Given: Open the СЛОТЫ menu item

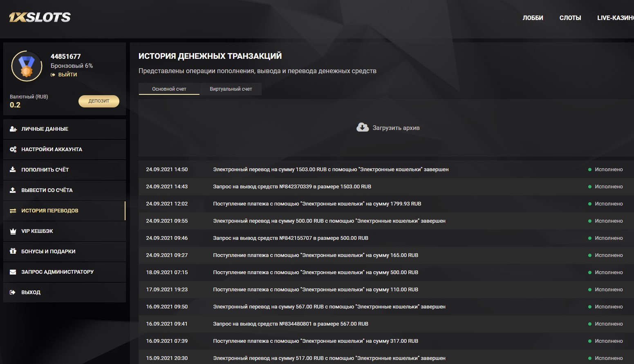Looking at the screenshot, I should (570, 18).
